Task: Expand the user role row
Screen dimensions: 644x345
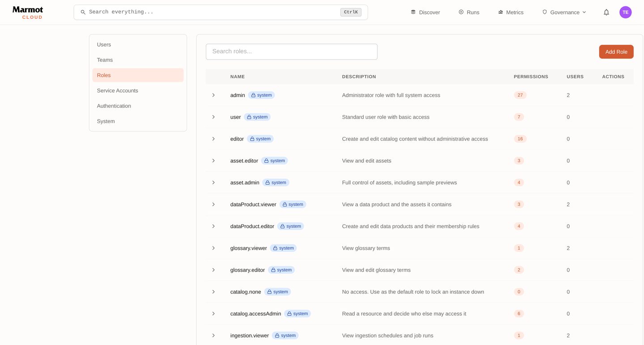Action: tap(213, 117)
